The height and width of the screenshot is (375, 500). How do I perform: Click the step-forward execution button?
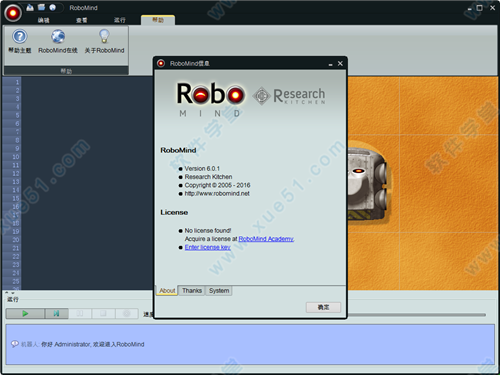click(56, 313)
